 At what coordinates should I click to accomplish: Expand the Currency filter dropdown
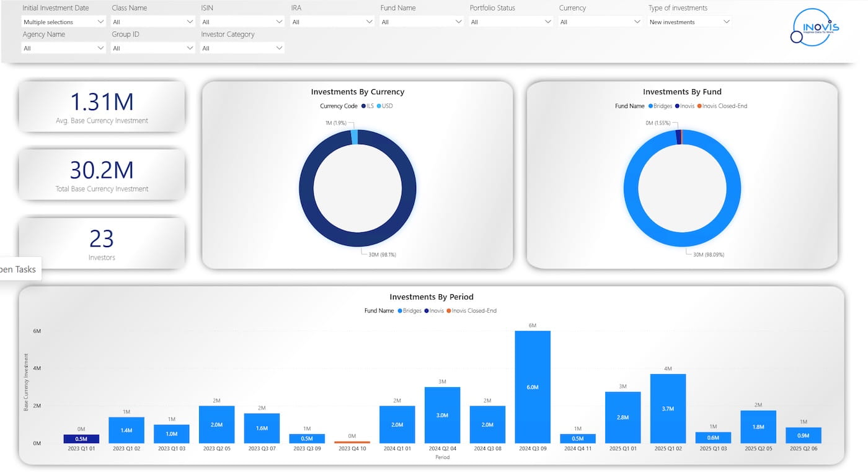[x=600, y=22]
